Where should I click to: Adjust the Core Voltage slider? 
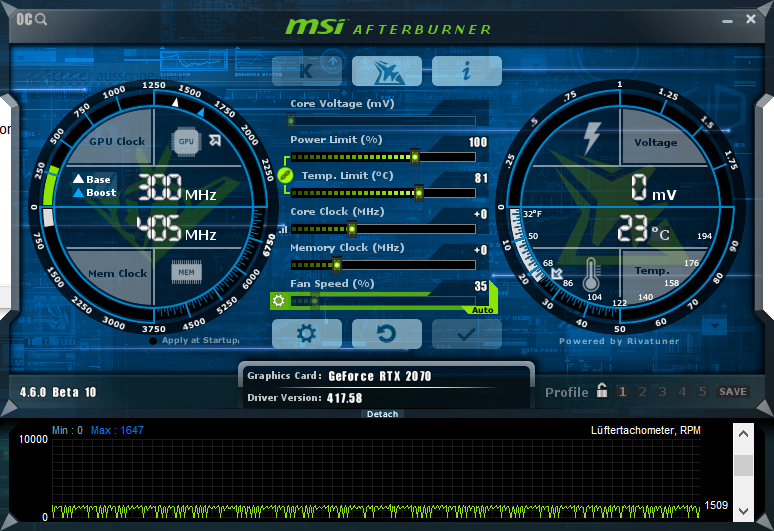(x=382, y=121)
